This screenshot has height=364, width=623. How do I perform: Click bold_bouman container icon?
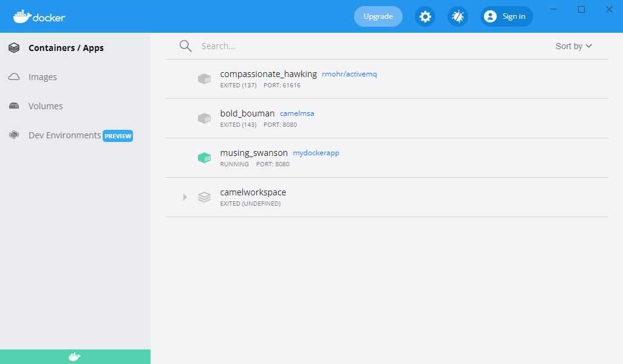tap(204, 118)
